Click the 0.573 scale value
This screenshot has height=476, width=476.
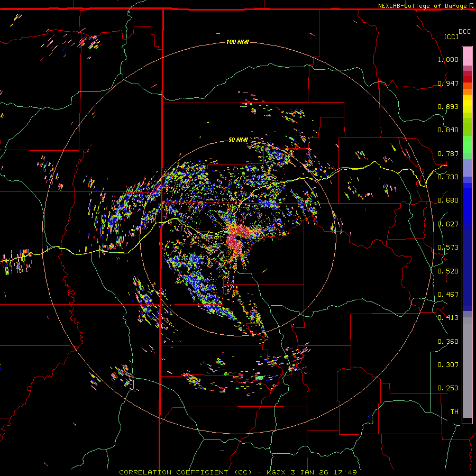448,248
